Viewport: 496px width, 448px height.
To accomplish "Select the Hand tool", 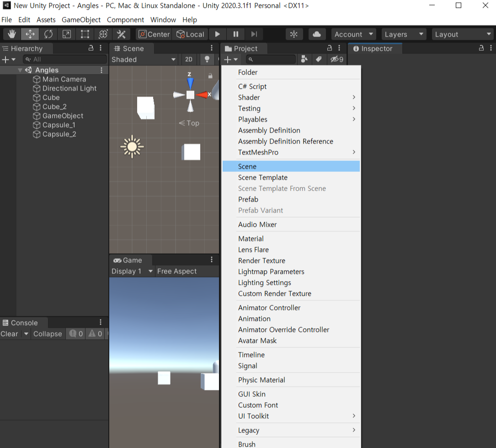I will point(12,34).
